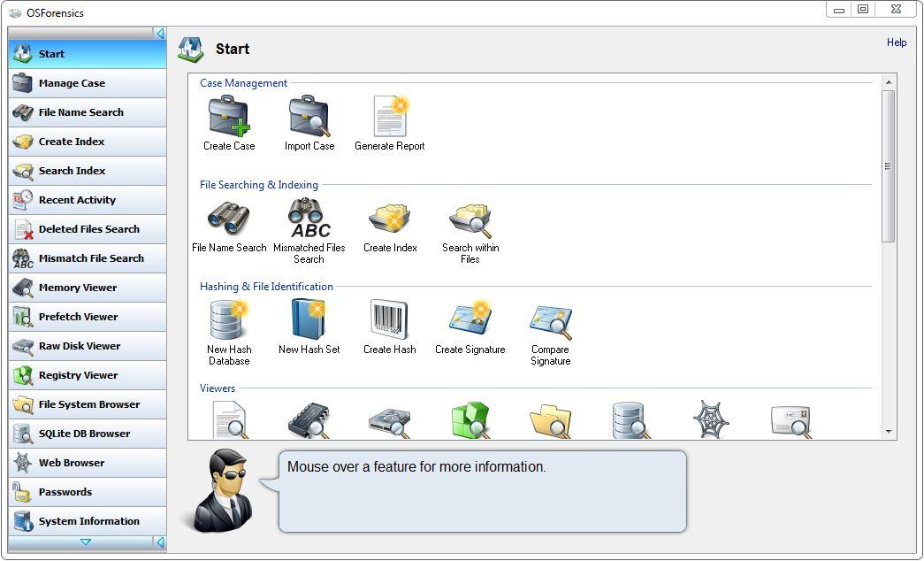The width and height of the screenshot is (924, 561).
Task: Click New Hash Database icon
Action: [229, 319]
